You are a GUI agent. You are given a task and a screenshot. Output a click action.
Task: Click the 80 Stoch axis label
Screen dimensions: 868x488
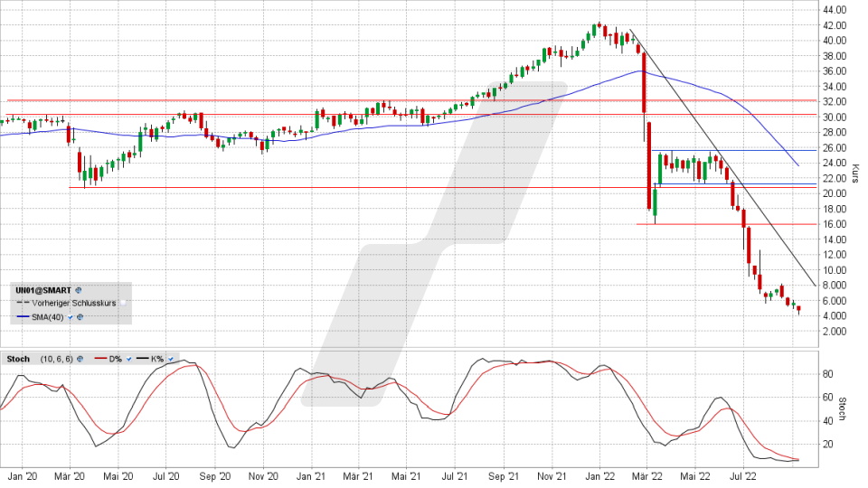828,374
